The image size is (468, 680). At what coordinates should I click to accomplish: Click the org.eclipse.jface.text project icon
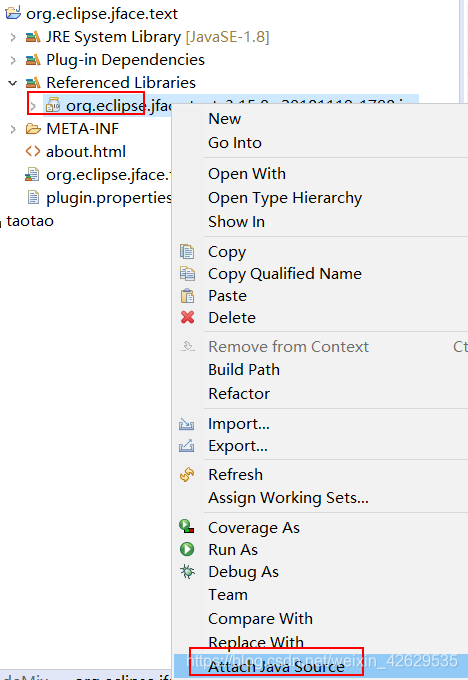point(13,13)
